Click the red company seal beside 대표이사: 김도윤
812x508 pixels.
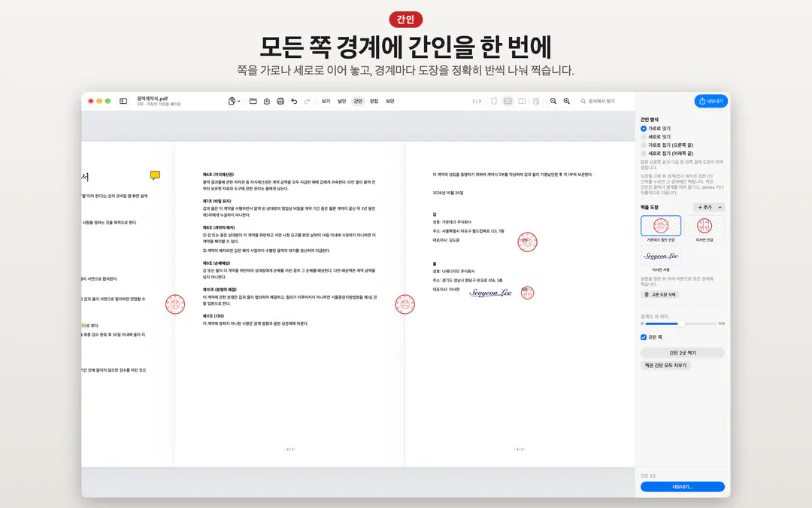click(527, 242)
